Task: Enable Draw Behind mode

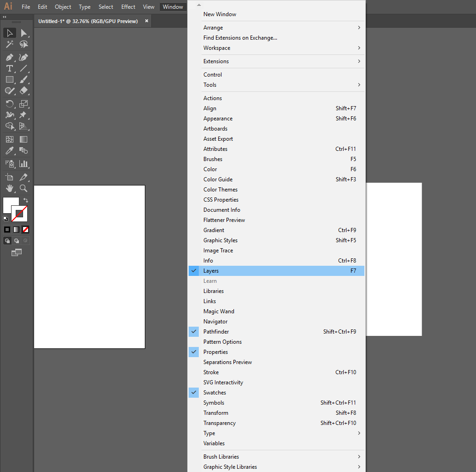Action: tap(17, 241)
